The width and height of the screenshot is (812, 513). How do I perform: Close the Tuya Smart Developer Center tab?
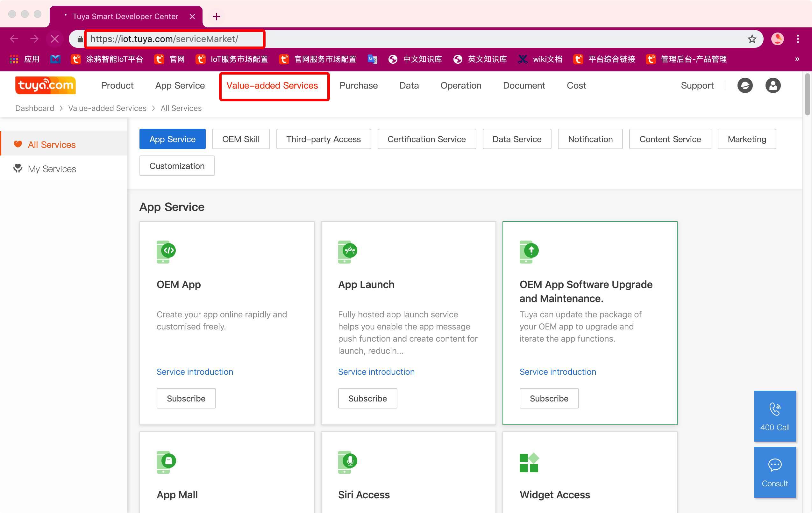pyautogui.click(x=192, y=16)
